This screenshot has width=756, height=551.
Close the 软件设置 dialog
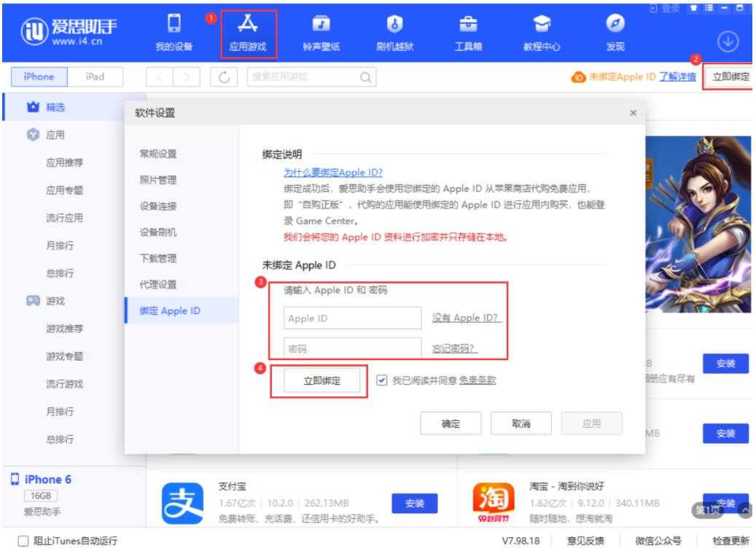point(632,113)
